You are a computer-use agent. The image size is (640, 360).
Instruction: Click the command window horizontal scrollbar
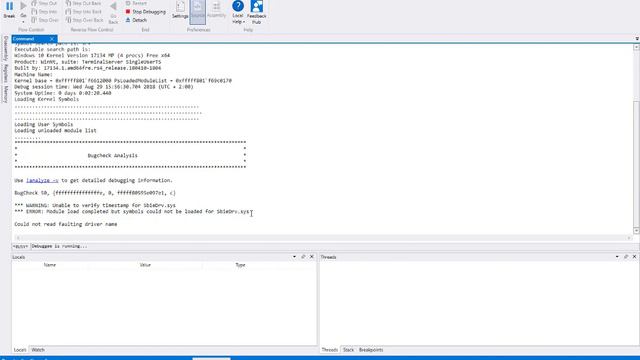click(323, 238)
